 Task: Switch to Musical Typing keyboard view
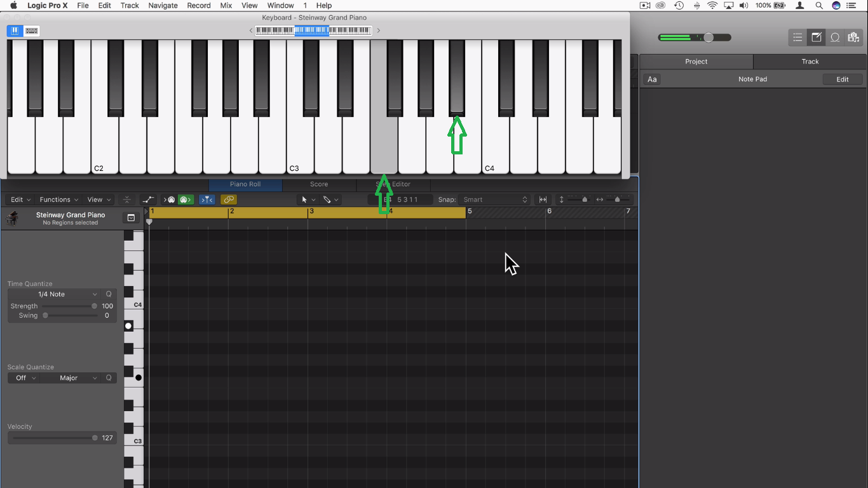31,30
